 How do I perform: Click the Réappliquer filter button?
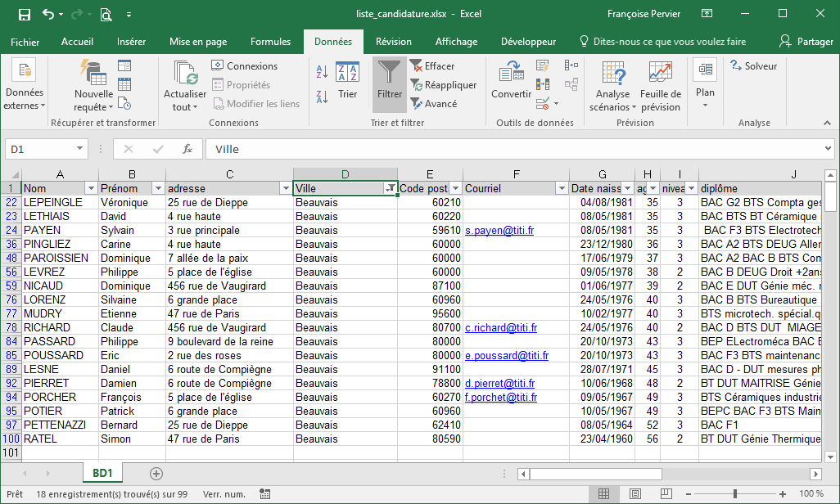[x=444, y=85]
